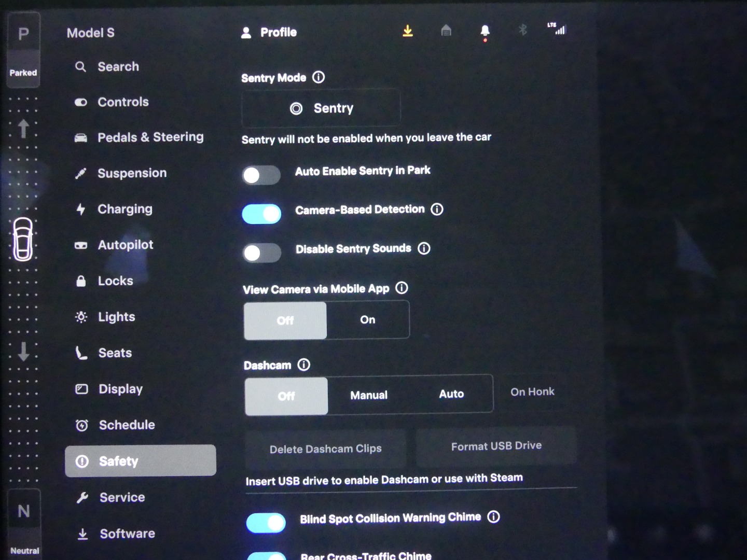Tap the LTE signal strength icon
The image size is (747, 560).
(557, 29)
